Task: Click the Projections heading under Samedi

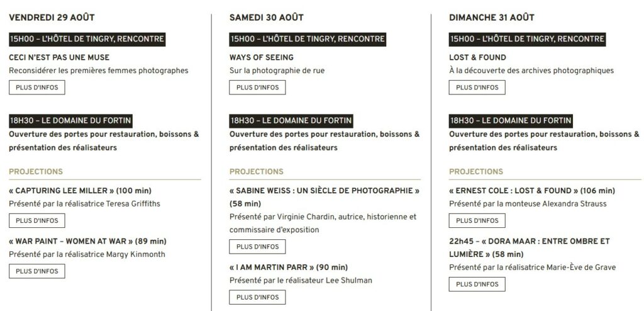Action: (257, 171)
